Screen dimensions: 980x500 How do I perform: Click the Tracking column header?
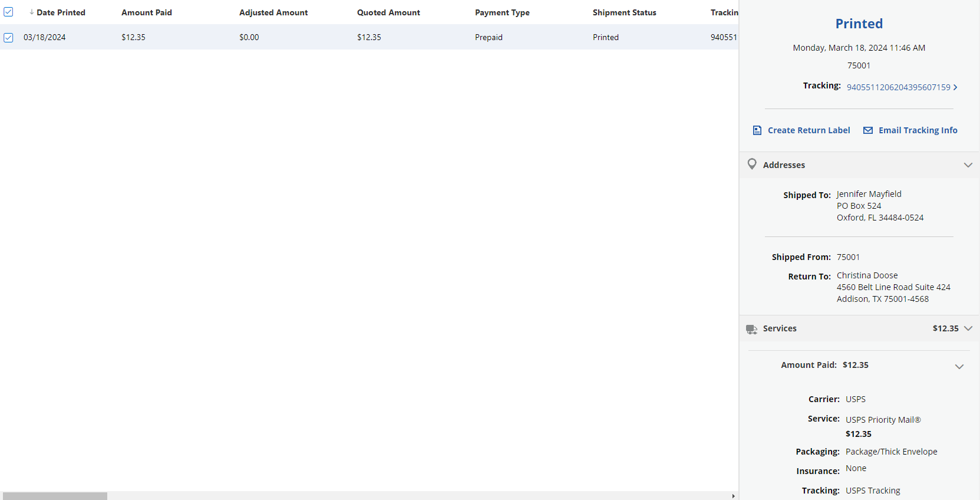724,12
